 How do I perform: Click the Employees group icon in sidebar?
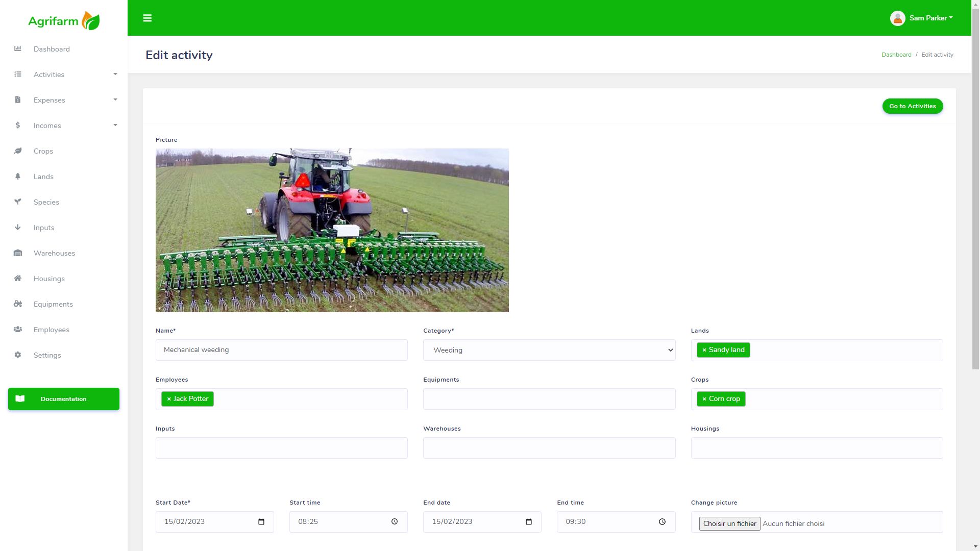click(18, 330)
